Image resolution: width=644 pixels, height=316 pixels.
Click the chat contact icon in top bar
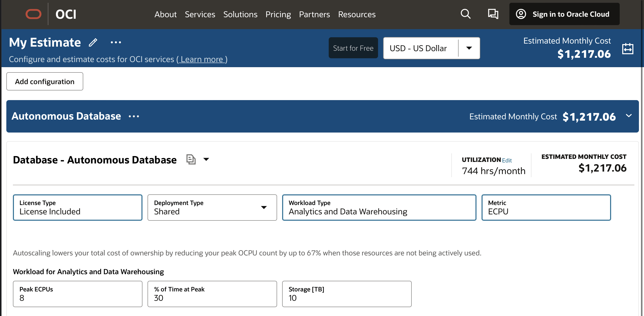493,14
